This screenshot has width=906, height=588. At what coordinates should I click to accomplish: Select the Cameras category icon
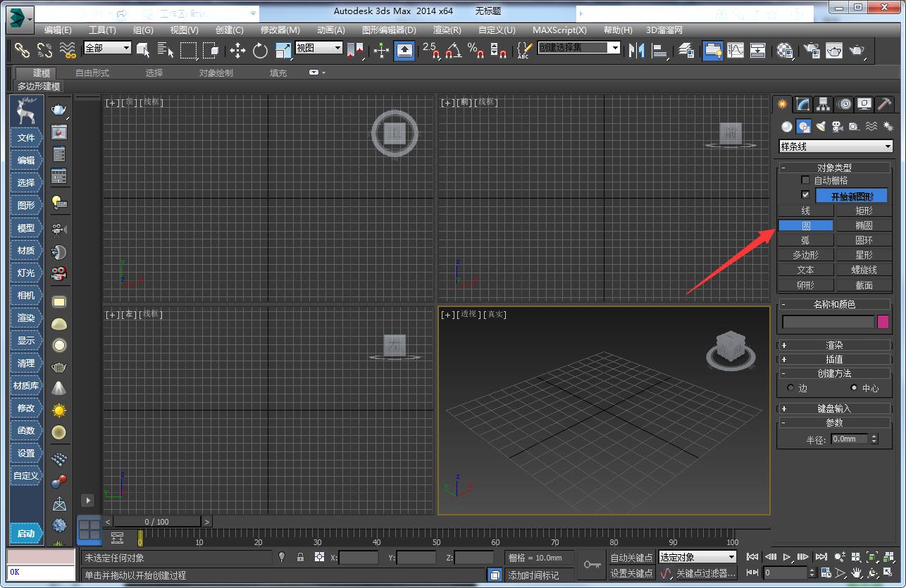[837, 127]
